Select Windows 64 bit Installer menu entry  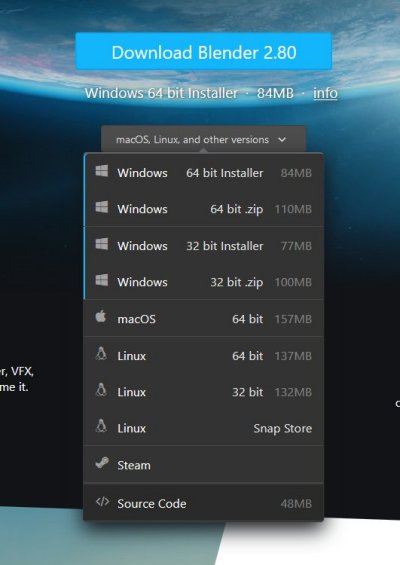tap(204, 173)
